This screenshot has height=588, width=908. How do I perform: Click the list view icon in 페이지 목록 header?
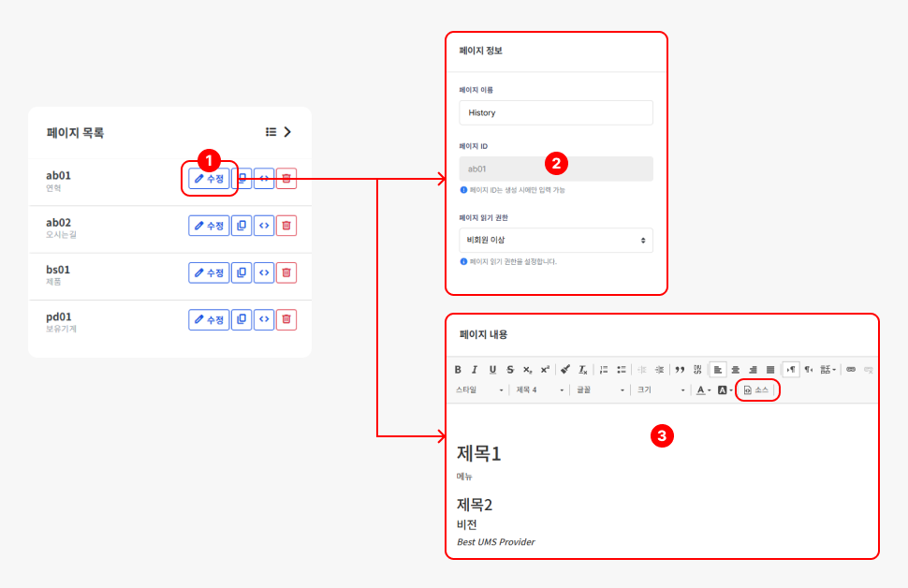[x=271, y=132]
